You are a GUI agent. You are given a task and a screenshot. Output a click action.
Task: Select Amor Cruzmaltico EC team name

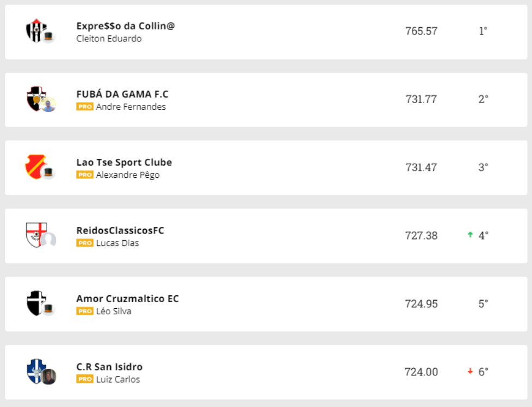coord(127,298)
